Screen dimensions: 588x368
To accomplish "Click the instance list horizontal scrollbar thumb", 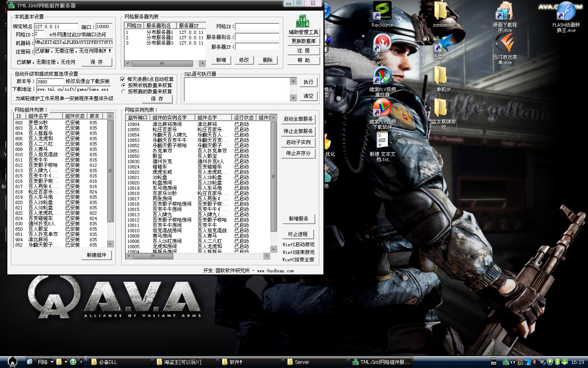I will [153, 256].
